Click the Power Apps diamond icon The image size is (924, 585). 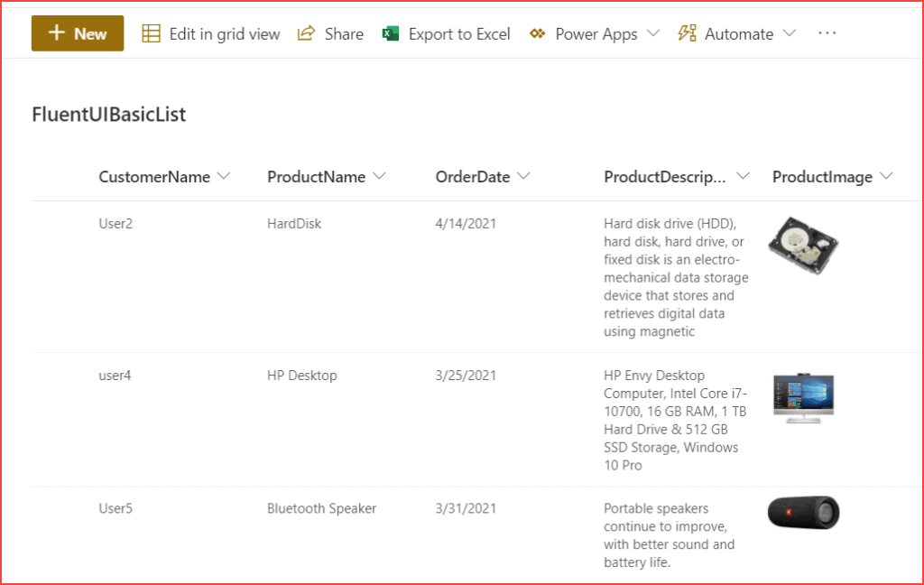click(537, 33)
